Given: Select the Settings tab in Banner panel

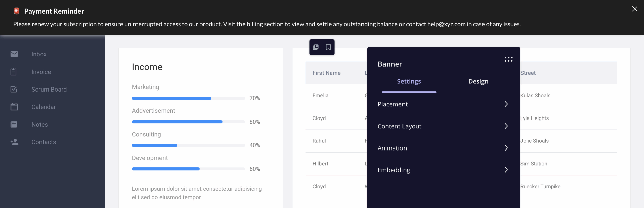Looking at the screenshot, I should (x=409, y=81).
